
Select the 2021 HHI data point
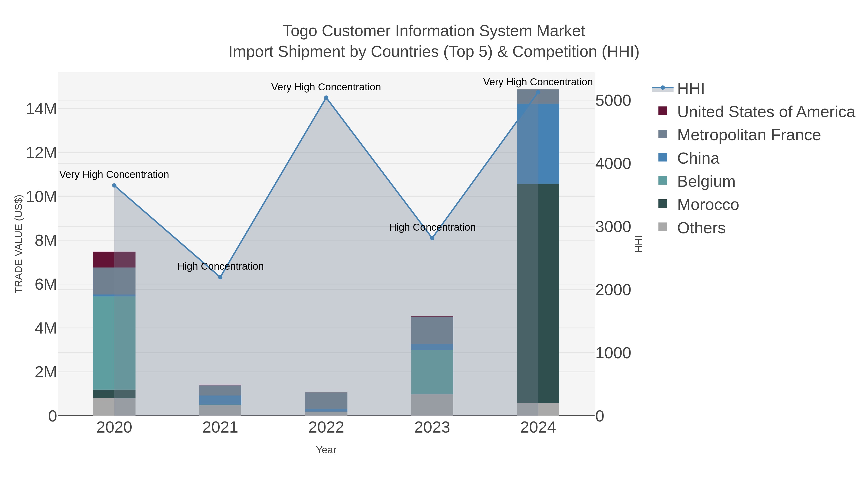point(220,277)
